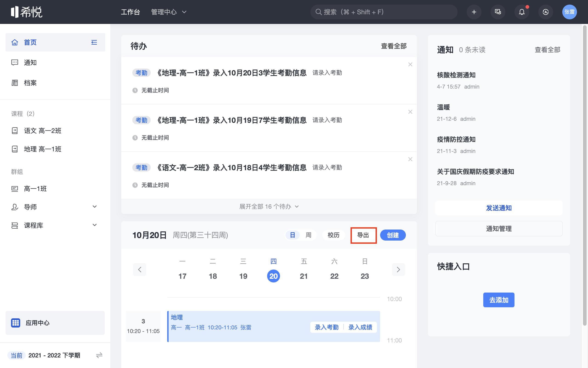Click the blue 创建 button

(x=393, y=235)
